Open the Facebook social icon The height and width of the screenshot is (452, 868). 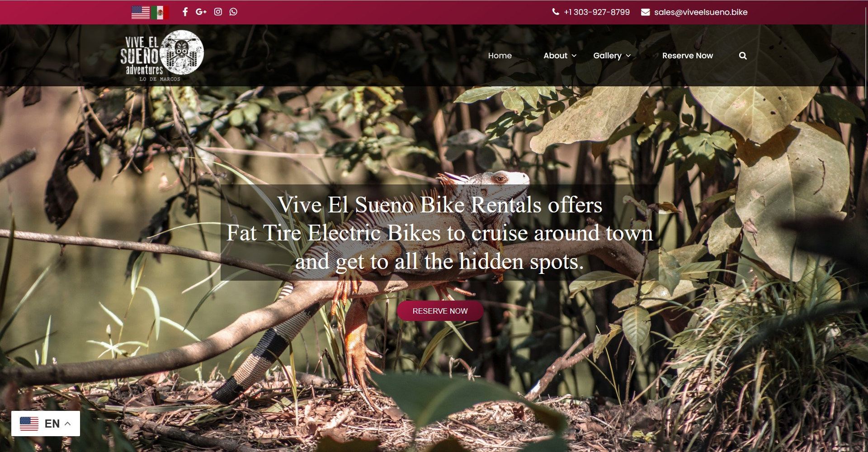(185, 12)
